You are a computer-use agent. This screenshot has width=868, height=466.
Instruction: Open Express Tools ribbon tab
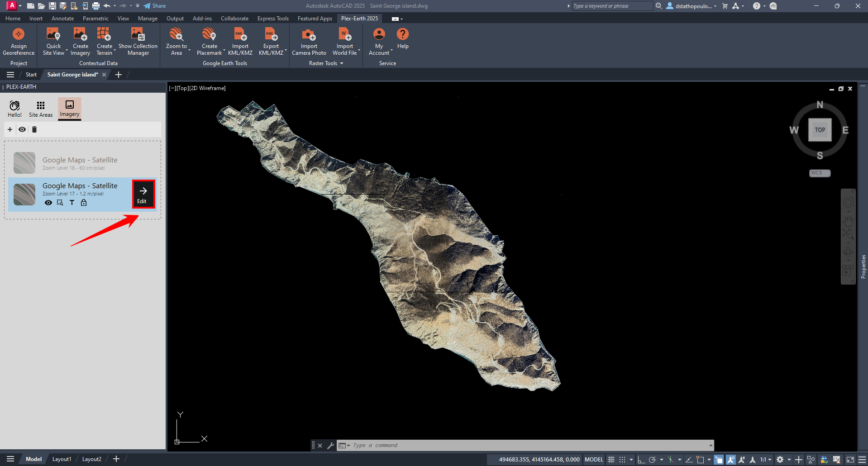273,19
